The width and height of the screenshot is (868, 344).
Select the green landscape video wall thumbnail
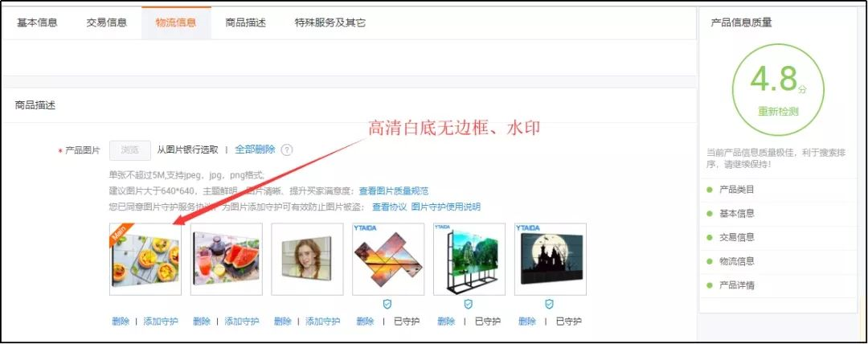(x=469, y=260)
